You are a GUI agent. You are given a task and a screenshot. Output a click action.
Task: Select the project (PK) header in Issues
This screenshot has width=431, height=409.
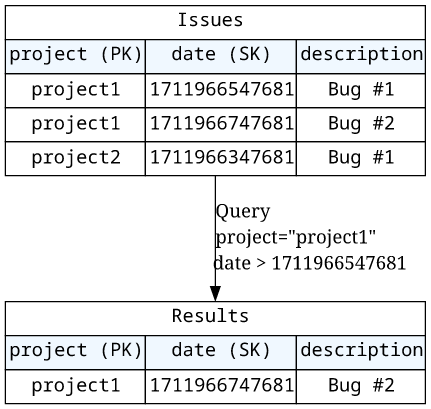pos(75,57)
